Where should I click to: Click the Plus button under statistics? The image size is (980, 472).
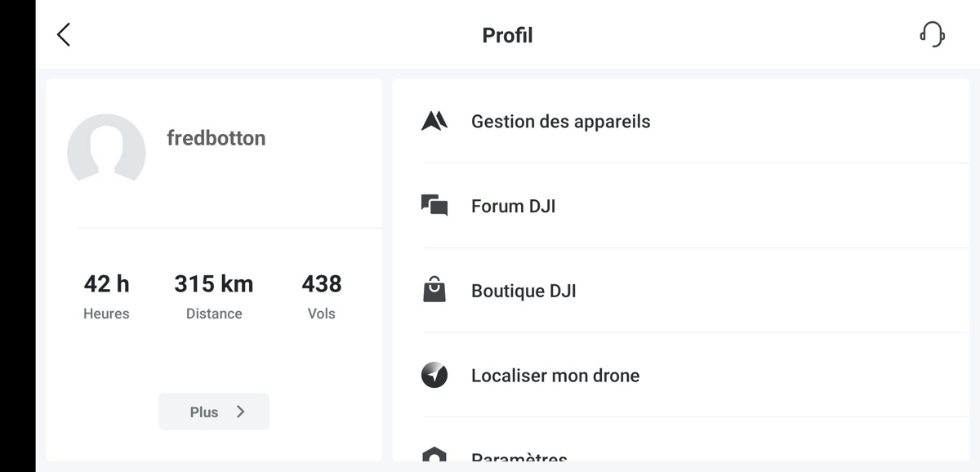point(214,412)
